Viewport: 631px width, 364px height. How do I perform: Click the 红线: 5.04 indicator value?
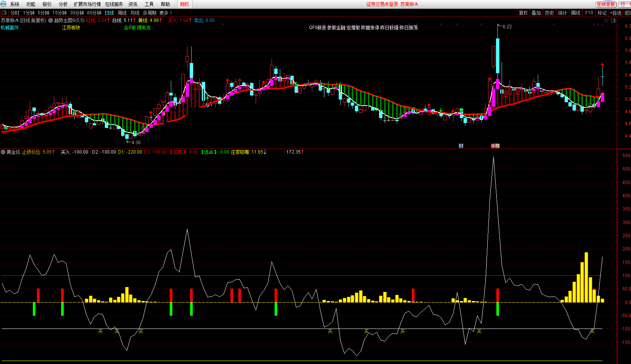click(98, 20)
